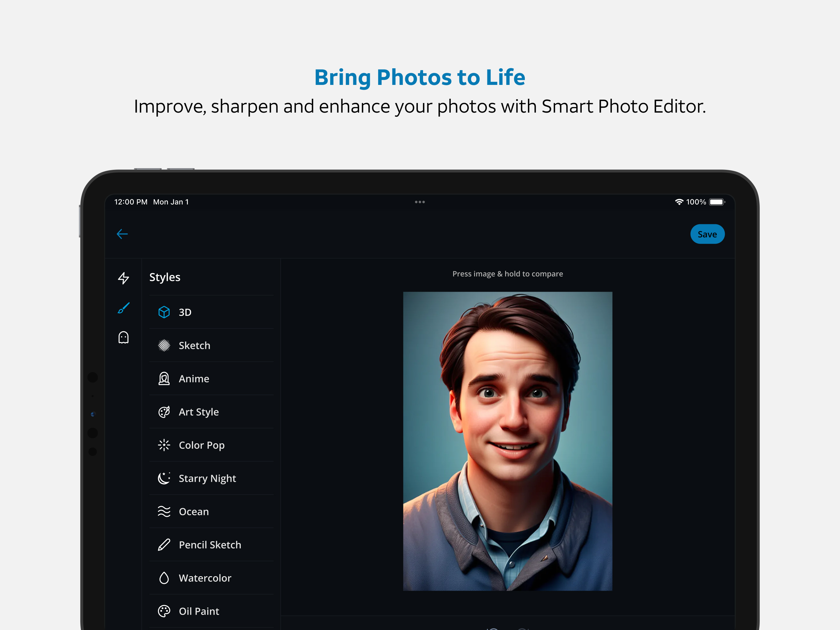This screenshot has height=630, width=840.
Task: Click the Art Style palette icon
Action: (x=164, y=412)
